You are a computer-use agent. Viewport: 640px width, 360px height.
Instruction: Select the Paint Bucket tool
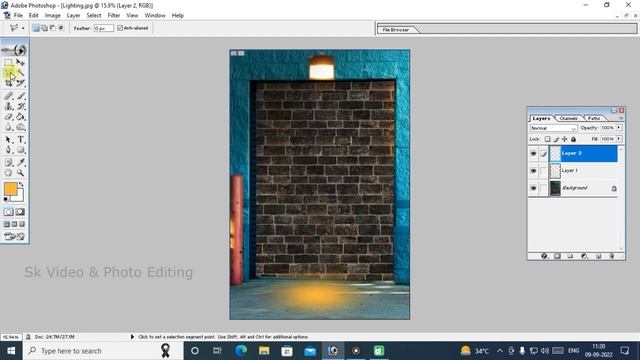(20, 117)
